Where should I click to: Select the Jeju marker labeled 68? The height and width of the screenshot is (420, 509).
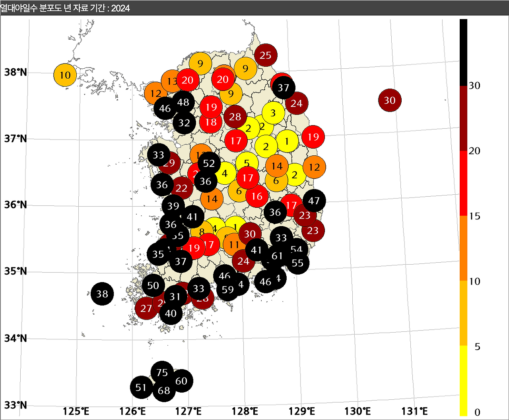click(164, 390)
